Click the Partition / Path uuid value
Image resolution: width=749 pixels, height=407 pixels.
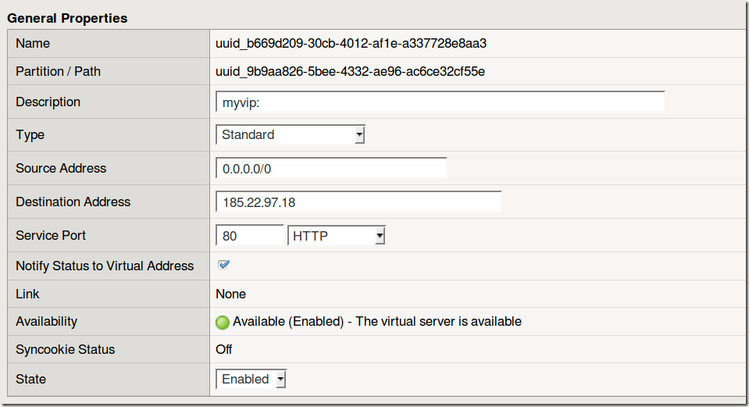(350, 72)
